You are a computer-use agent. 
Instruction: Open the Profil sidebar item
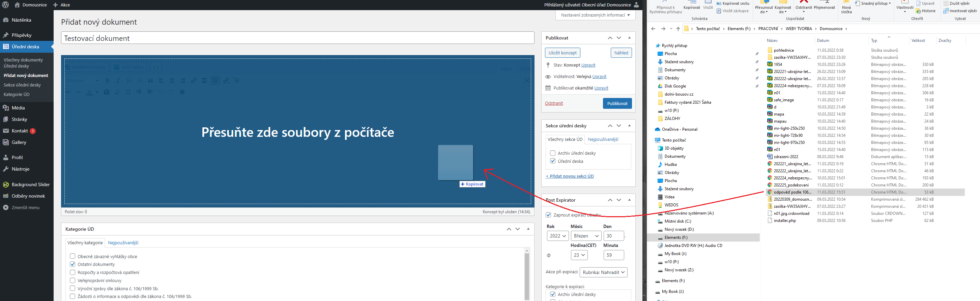(x=17, y=157)
